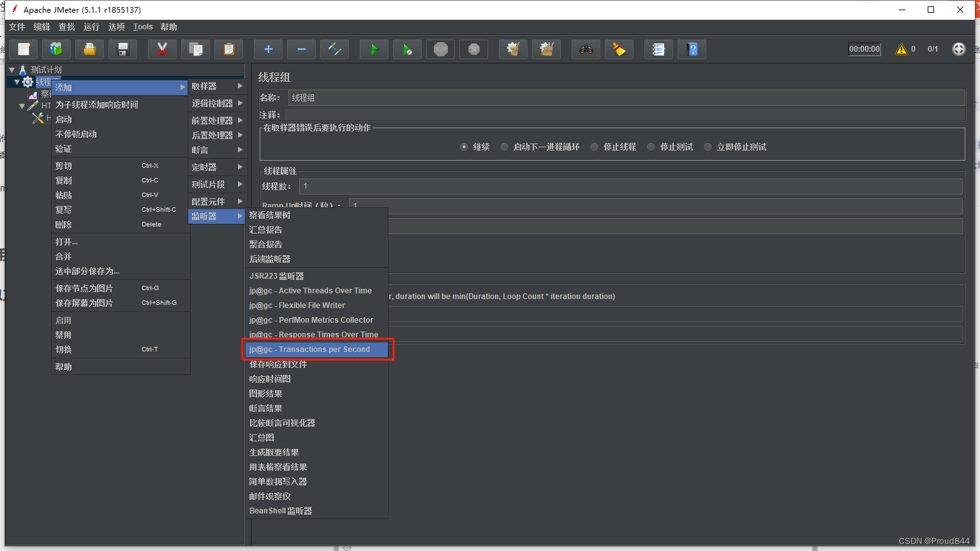Click the Copy toolbar icon
This screenshot has width=980, height=551.
point(196,49)
